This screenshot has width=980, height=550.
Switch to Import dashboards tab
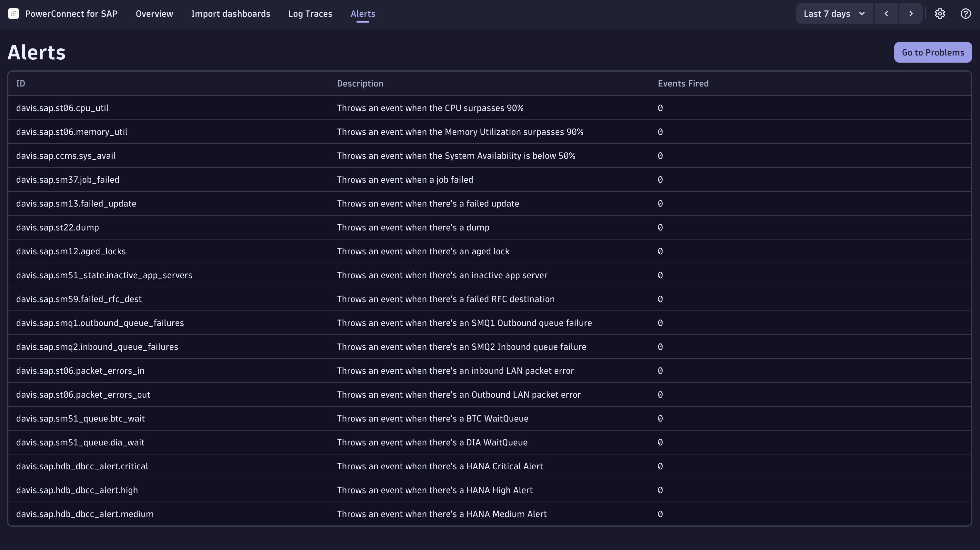[x=231, y=14]
